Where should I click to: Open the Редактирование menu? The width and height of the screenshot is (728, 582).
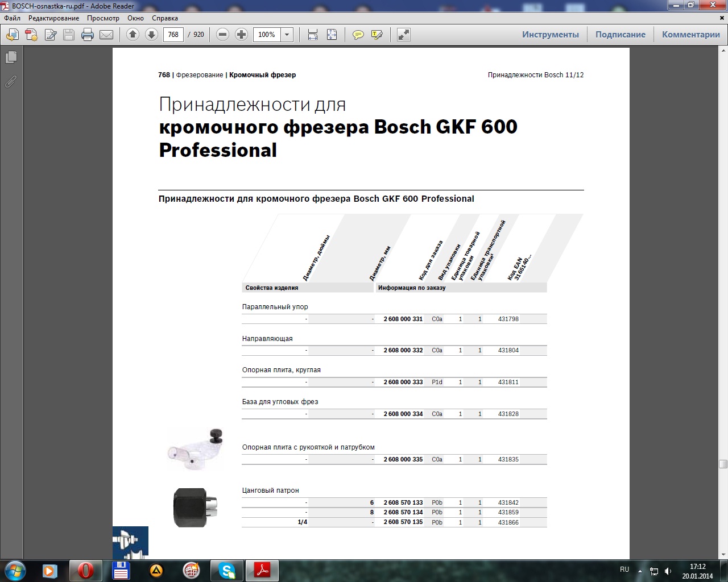pos(54,18)
